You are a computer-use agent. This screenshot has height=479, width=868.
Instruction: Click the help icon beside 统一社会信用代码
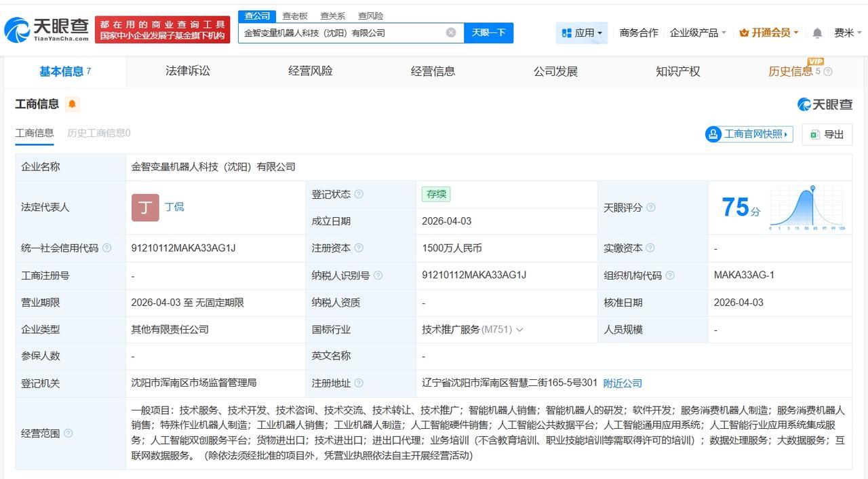107,248
